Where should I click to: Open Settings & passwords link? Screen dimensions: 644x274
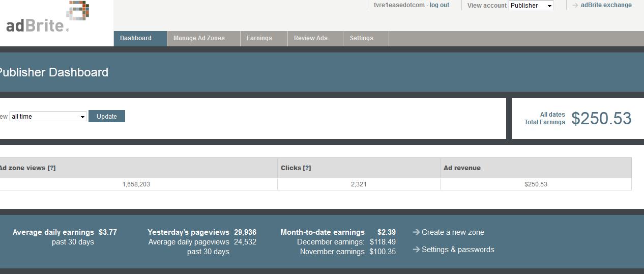click(458, 250)
